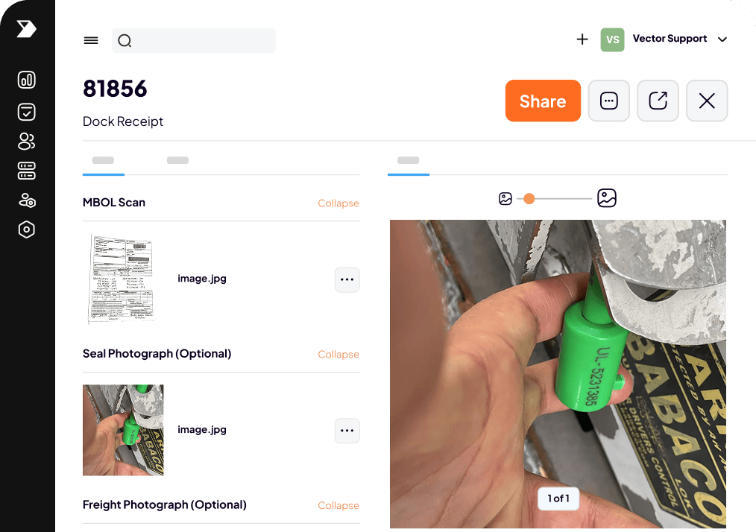This screenshot has width=756, height=532.
Task: Open the analytics chart sidebar icon
Action: pyautogui.click(x=27, y=80)
